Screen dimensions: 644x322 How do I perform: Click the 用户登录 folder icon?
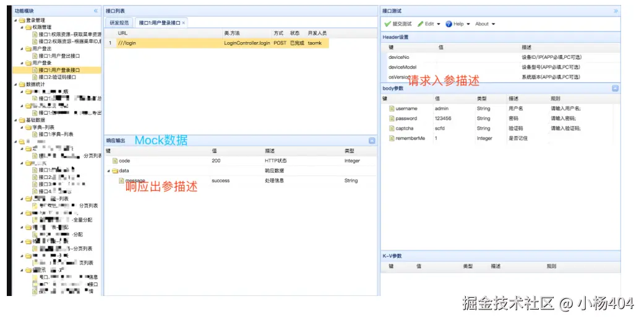coord(28,63)
